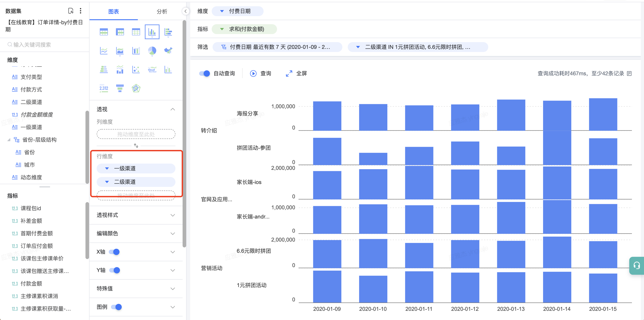The height and width of the screenshot is (320, 644).
Task: Select the horizontal stacked bar chart type
Action: tap(168, 32)
